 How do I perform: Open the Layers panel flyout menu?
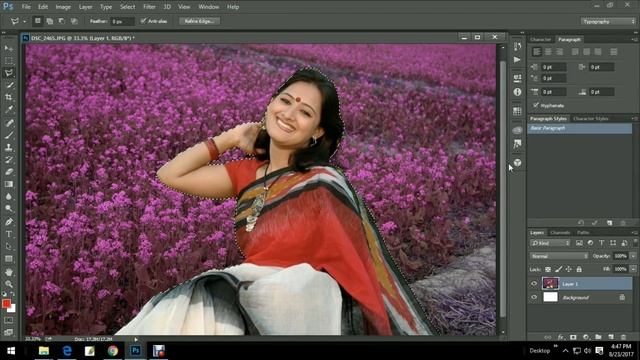635,233
